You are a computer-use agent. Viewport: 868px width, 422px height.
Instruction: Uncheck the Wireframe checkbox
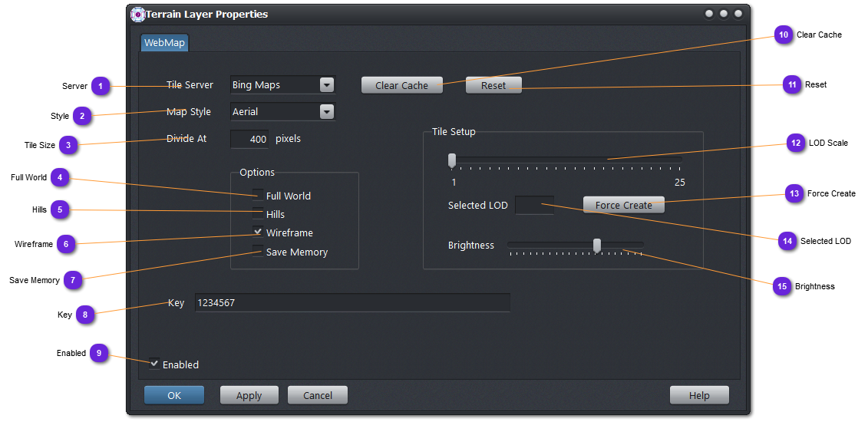click(x=259, y=232)
